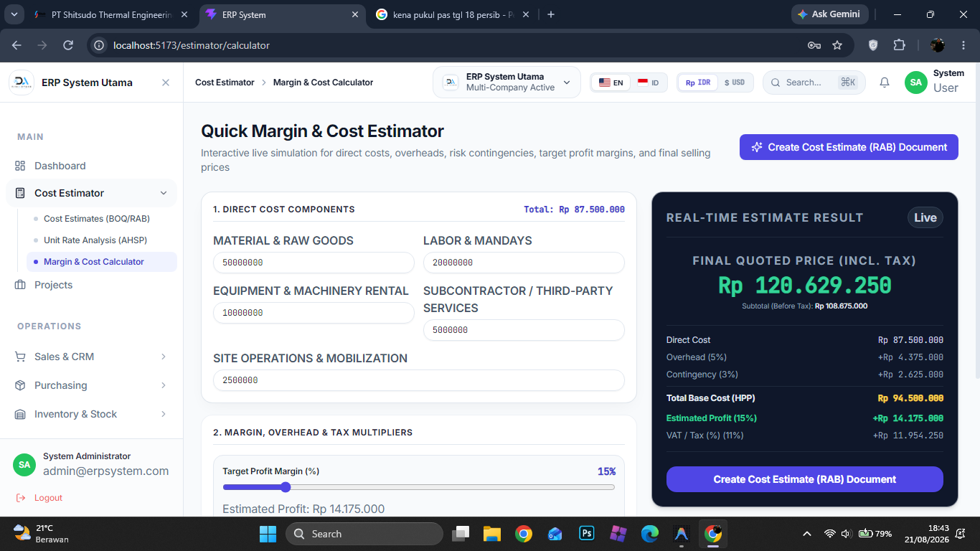Click the Sales & CRM cart icon
This screenshot has height=551, width=980.
[20, 357]
